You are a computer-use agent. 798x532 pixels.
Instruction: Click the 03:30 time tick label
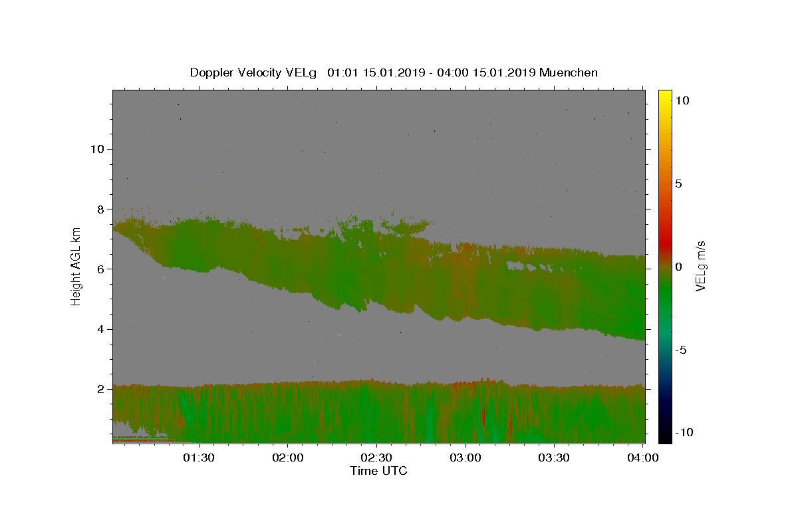[554, 458]
